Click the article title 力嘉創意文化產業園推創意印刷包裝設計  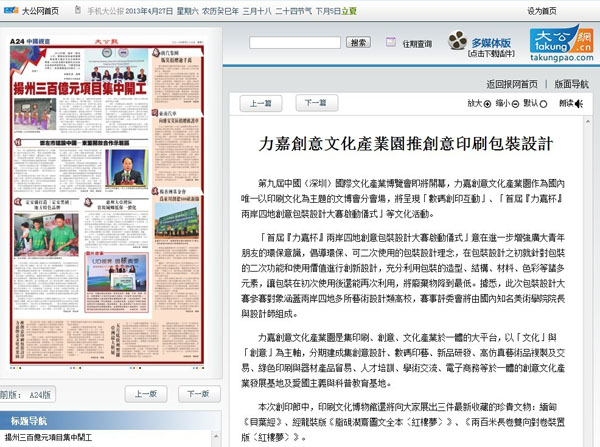point(406,144)
